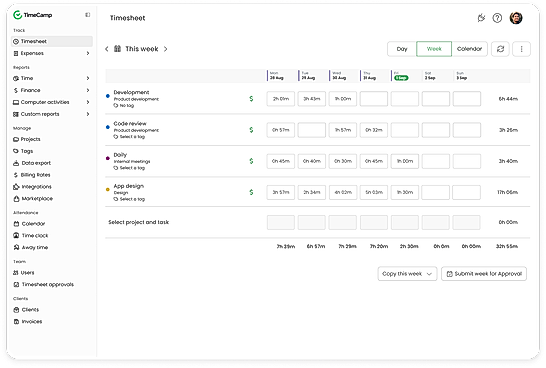
Task: Click the Marketplace icon
Action: point(16,199)
